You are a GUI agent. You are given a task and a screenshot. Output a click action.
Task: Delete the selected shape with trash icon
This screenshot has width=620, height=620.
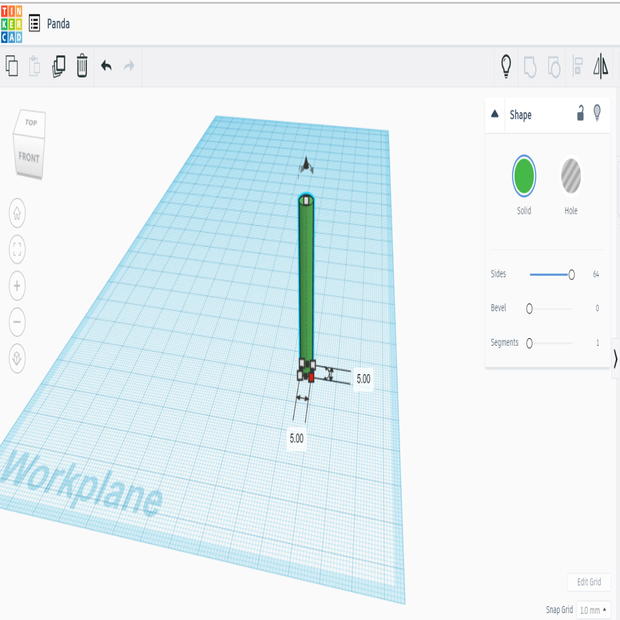(x=82, y=67)
